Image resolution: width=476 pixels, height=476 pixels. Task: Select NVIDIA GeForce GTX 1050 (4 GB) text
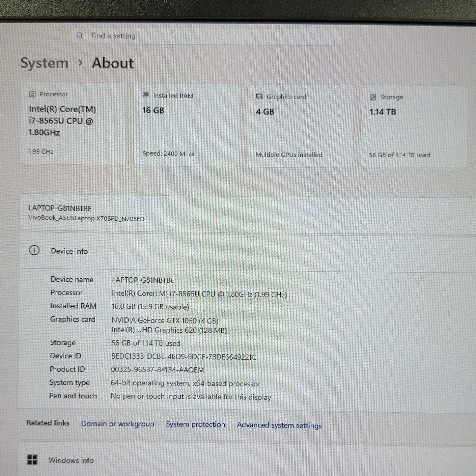(165, 321)
